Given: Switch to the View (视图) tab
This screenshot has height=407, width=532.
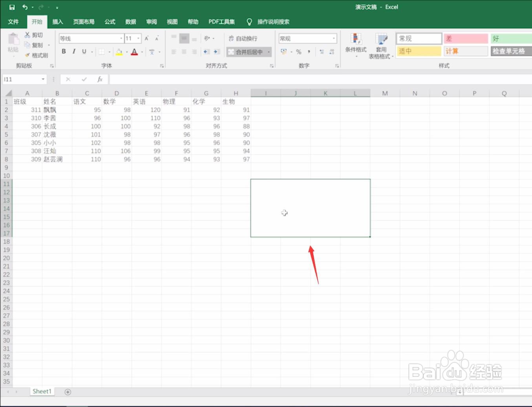Looking at the screenshot, I should click(172, 22).
